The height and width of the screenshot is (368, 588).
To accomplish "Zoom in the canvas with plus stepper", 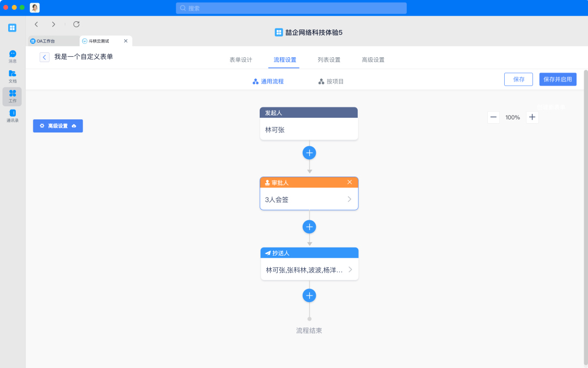I will (x=532, y=117).
